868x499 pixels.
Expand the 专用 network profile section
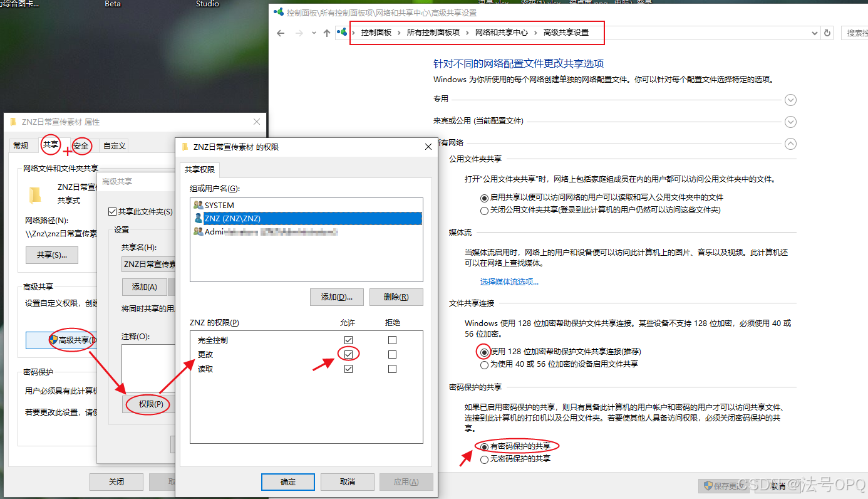790,100
